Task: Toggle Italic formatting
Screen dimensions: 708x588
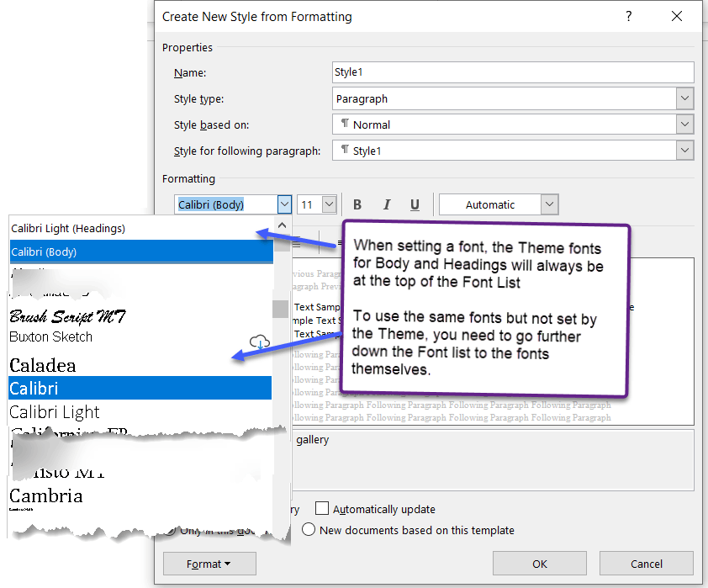Action: coord(386,204)
